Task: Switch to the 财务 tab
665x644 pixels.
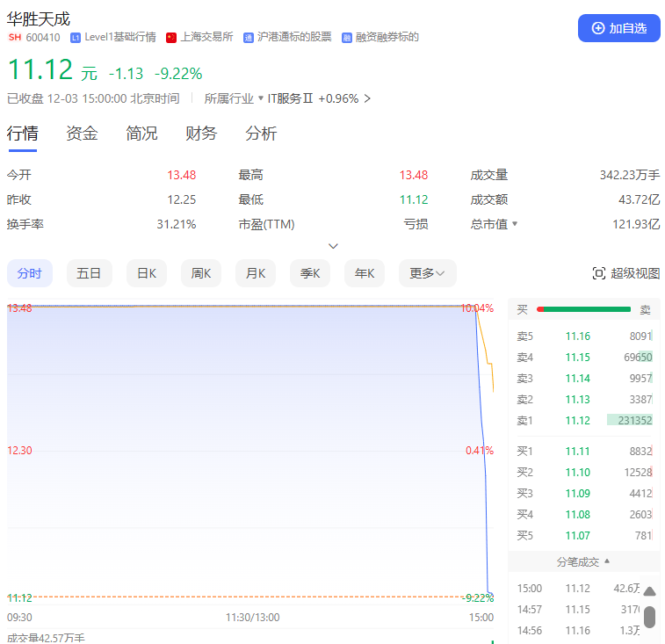Action: point(201,134)
